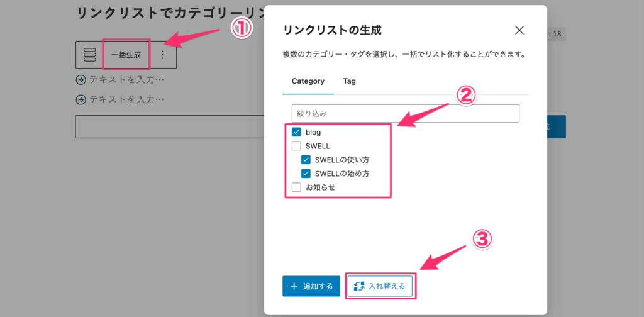Click the first テキストを入力 placeholder
644x317 pixels.
pos(126,80)
